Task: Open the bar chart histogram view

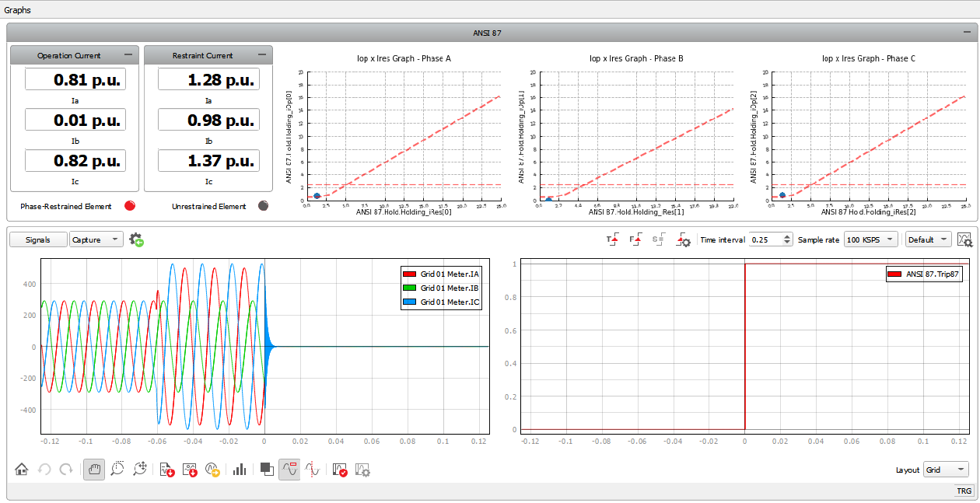Action: coord(240,470)
